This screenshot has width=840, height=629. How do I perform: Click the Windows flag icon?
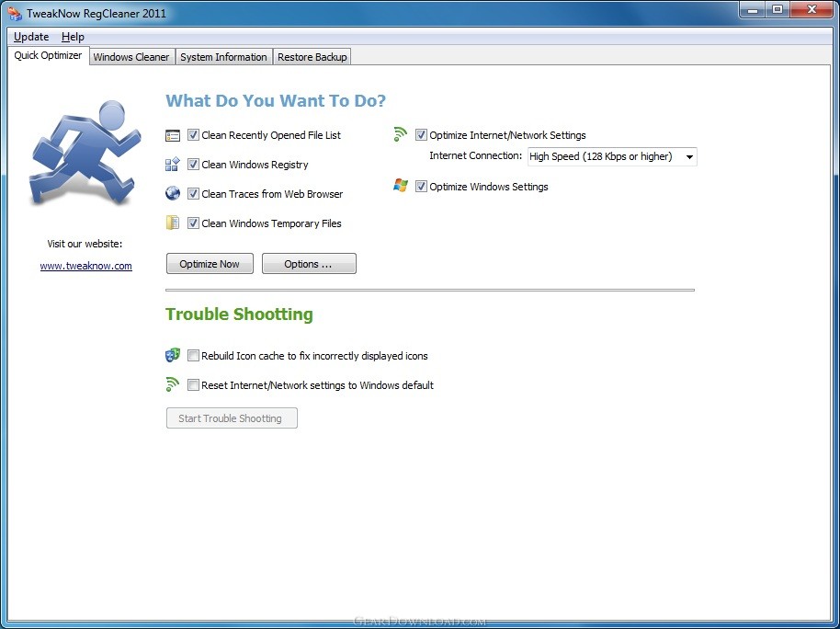point(400,186)
